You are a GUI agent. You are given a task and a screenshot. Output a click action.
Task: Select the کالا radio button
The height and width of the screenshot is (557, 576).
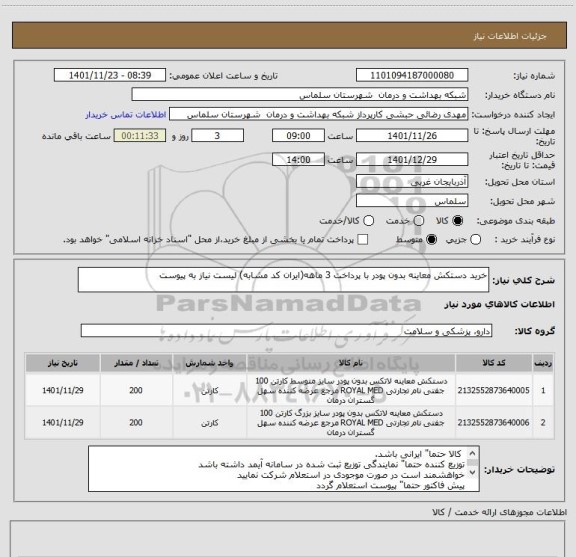click(458, 221)
